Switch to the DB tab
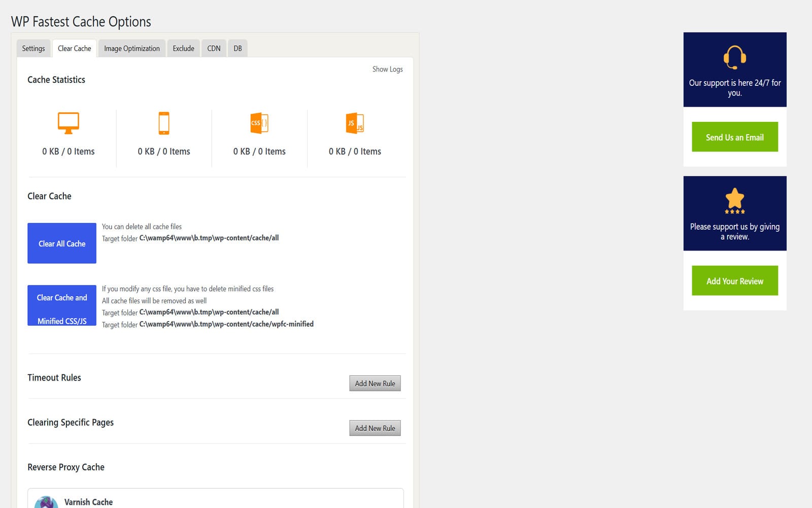812x508 pixels. pyautogui.click(x=238, y=48)
